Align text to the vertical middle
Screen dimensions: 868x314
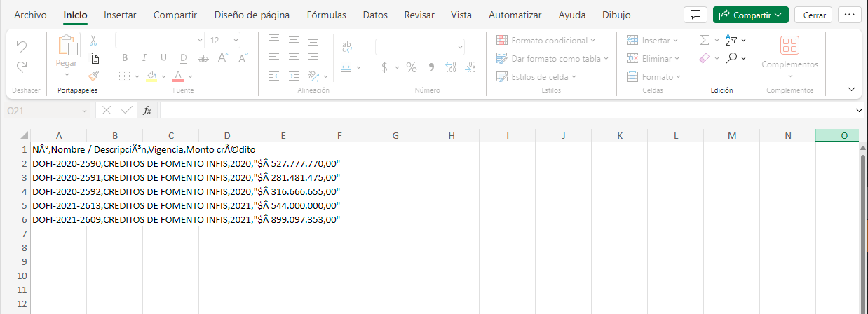tap(294, 39)
